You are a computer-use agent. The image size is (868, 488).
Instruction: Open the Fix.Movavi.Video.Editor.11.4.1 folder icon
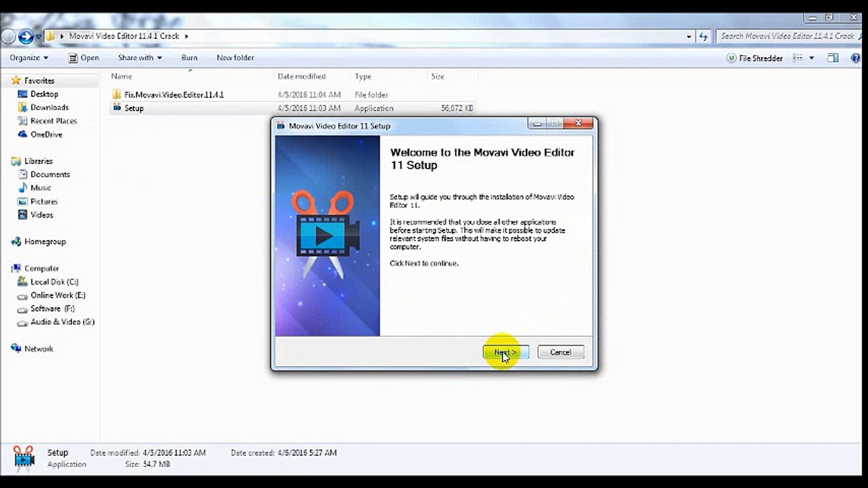117,94
